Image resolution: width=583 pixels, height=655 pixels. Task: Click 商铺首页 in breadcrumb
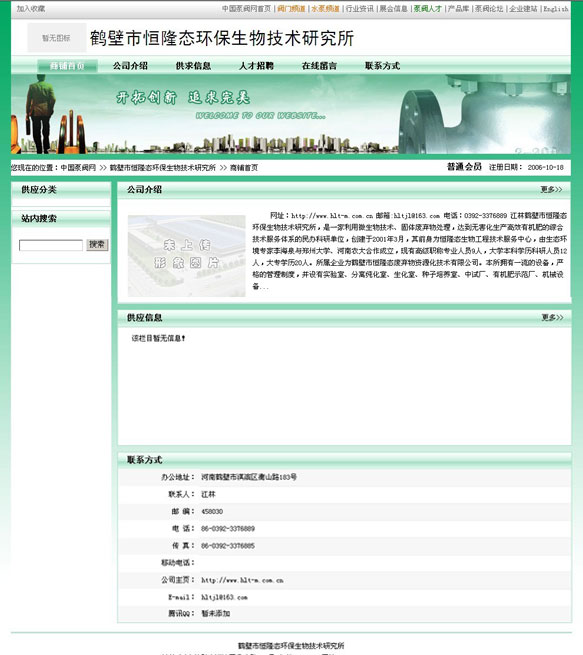coord(244,168)
